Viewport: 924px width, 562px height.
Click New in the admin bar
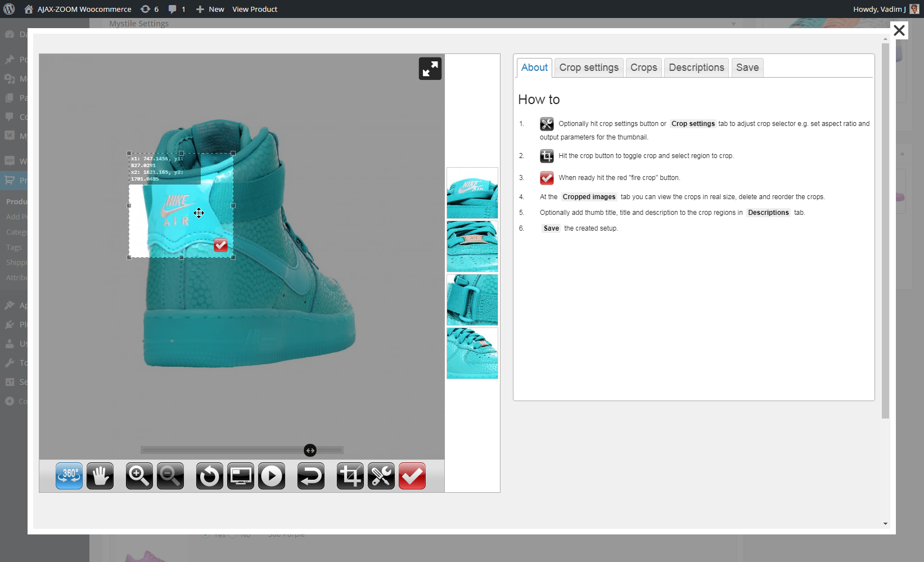[x=210, y=9]
